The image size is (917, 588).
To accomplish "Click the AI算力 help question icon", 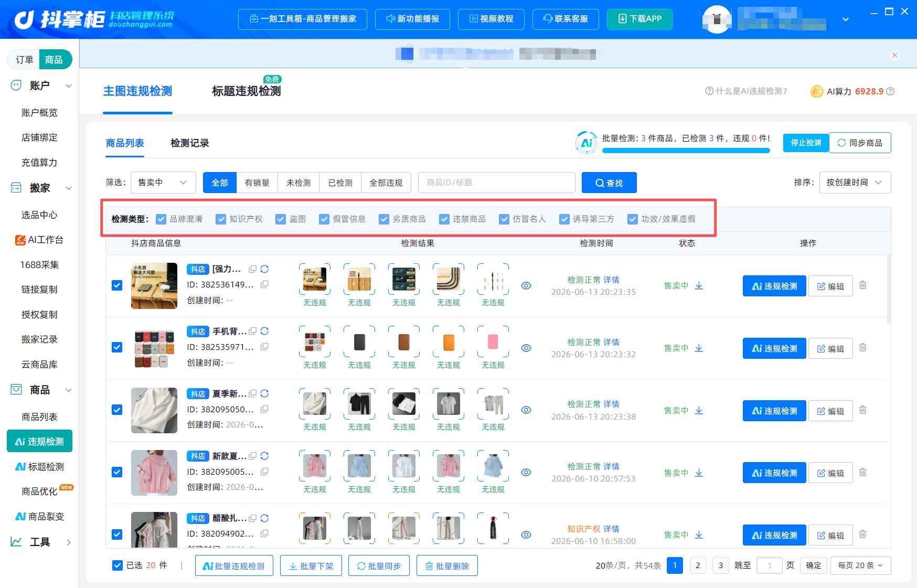I will click(890, 91).
